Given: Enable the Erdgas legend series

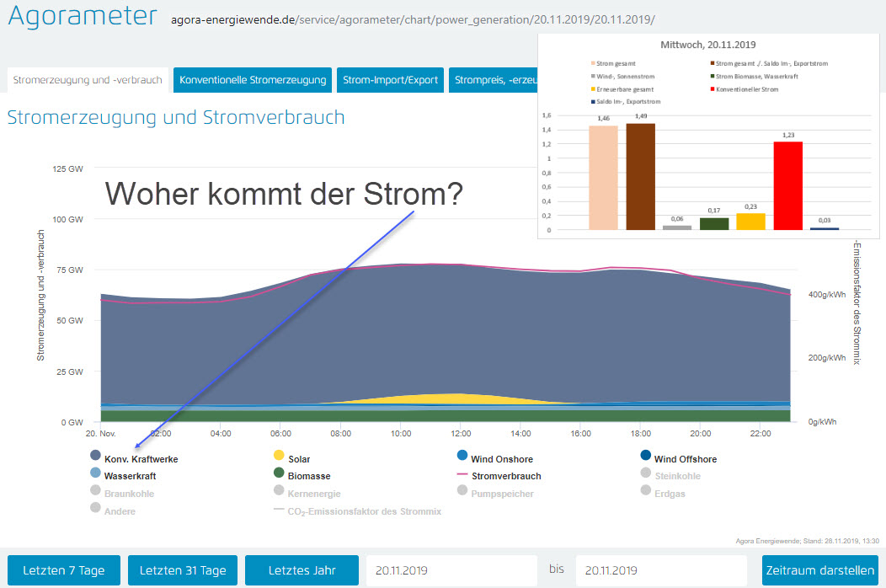Looking at the screenshot, I should pos(671,494).
